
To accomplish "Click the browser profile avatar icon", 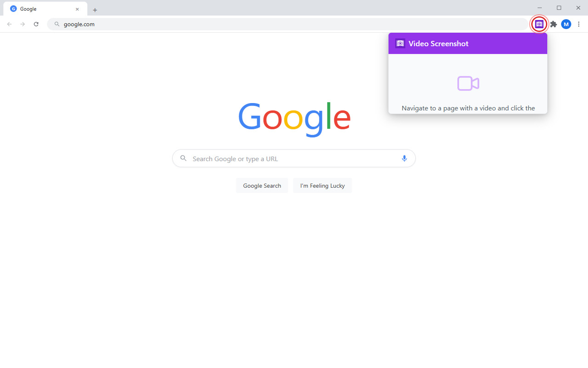I will (x=566, y=24).
